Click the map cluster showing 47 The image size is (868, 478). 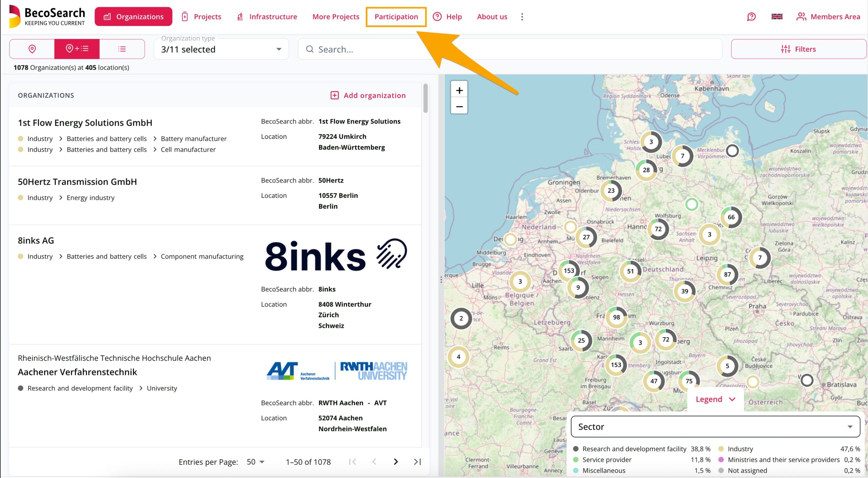[654, 381]
